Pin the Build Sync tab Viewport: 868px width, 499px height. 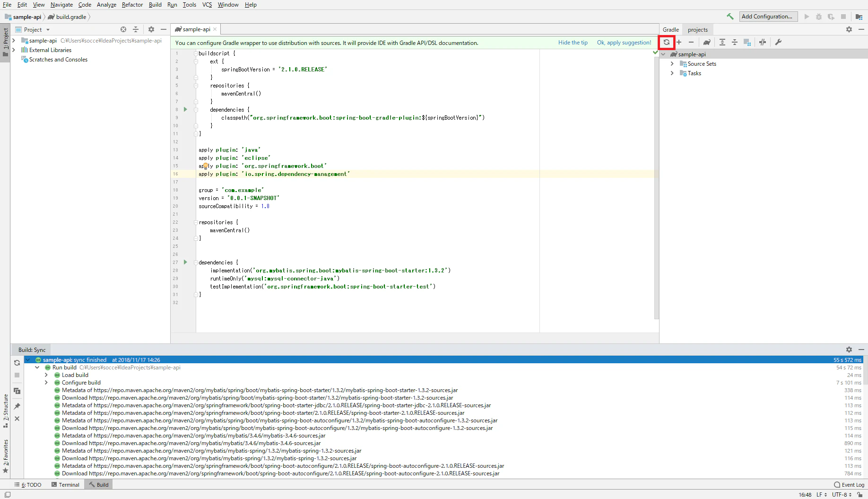click(x=17, y=406)
